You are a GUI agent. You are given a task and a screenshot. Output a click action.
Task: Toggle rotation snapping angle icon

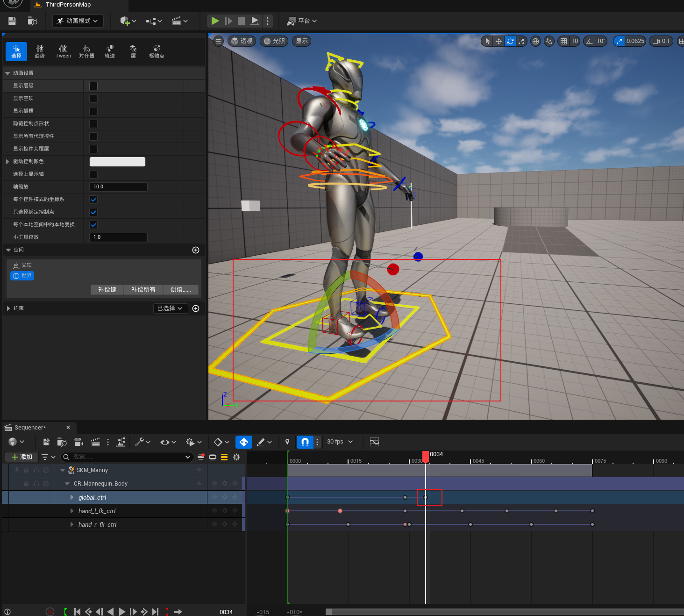pos(589,41)
